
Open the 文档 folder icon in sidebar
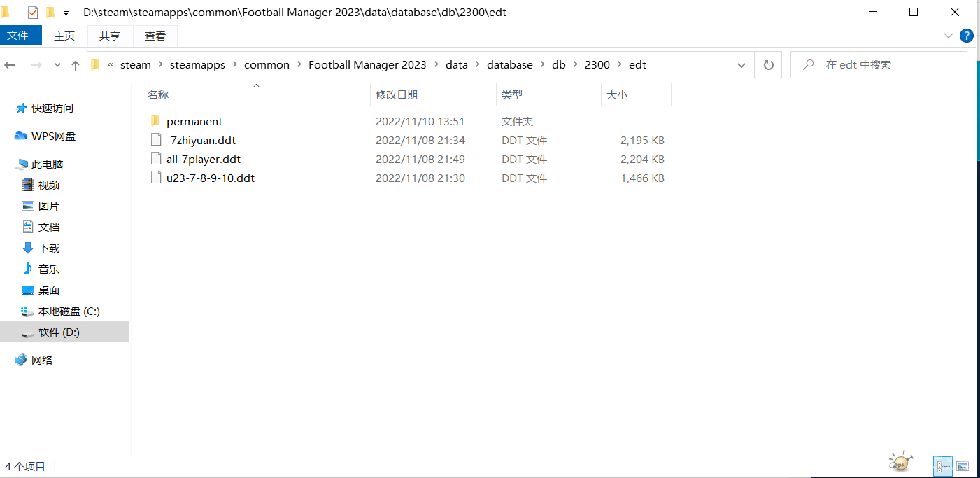pos(28,227)
